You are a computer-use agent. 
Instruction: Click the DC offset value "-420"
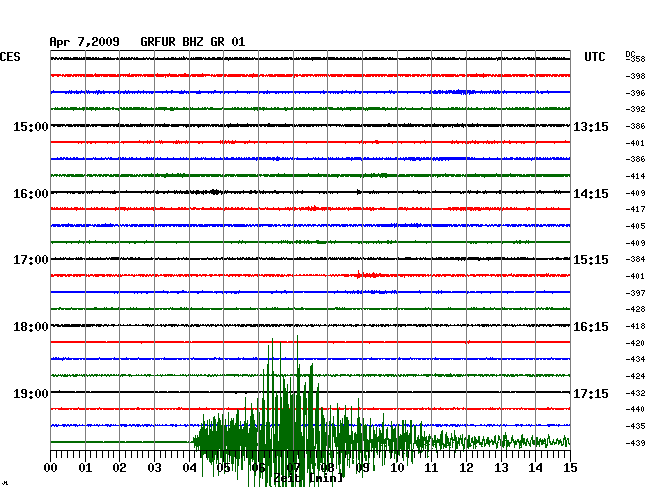(635, 343)
